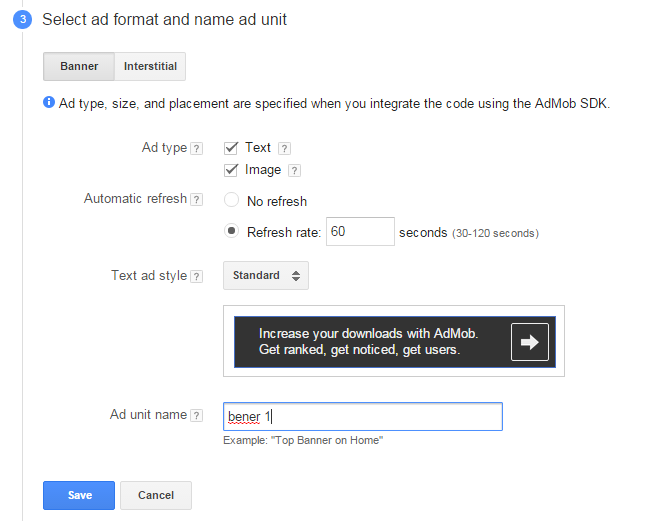Cancel the ad unit creation
Image resolution: width=670 pixels, height=521 pixels.
coord(156,495)
